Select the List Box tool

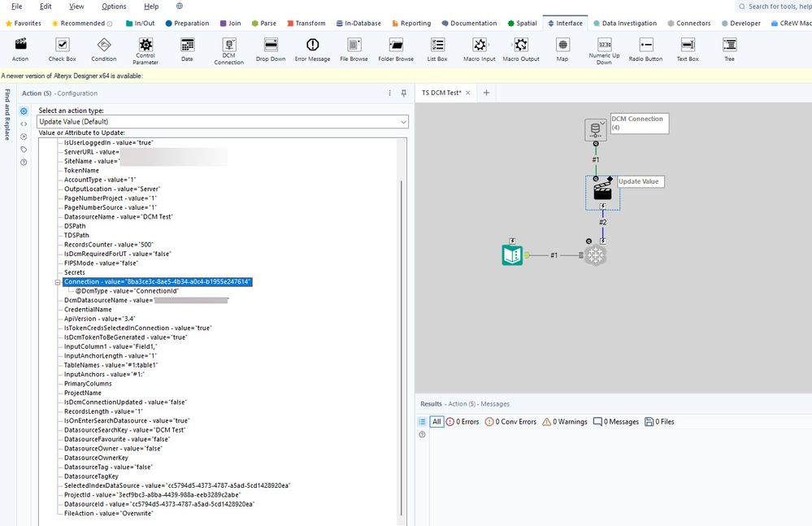[437, 49]
